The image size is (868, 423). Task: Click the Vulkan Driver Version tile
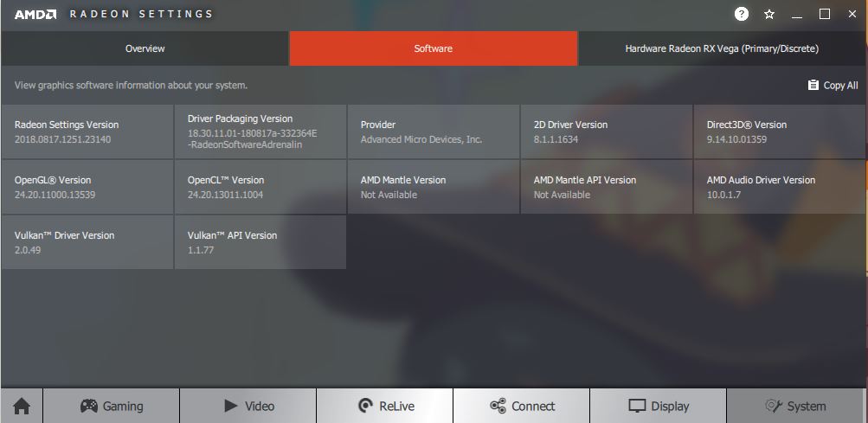coord(87,242)
